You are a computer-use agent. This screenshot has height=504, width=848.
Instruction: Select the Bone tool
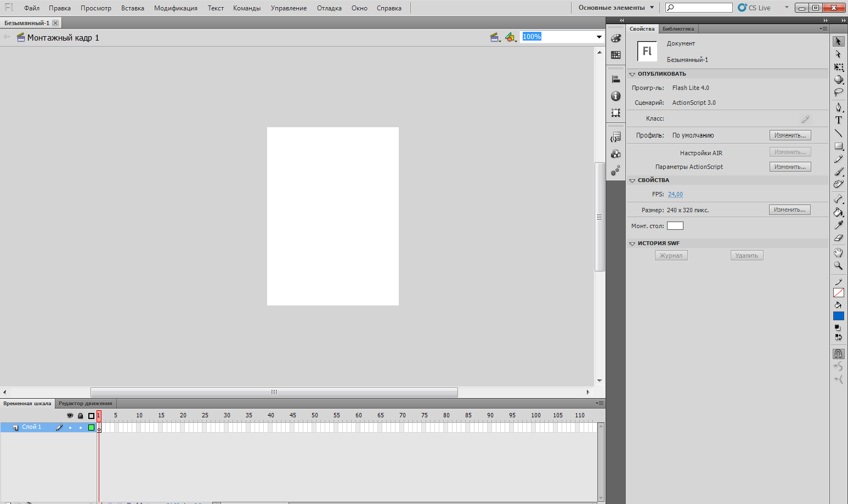838,199
